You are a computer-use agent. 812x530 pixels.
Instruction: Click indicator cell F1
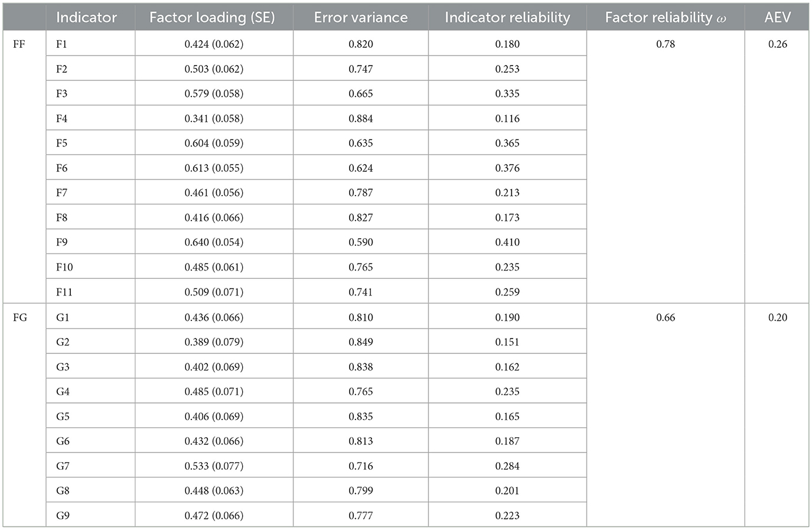pyautogui.click(x=61, y=44)
